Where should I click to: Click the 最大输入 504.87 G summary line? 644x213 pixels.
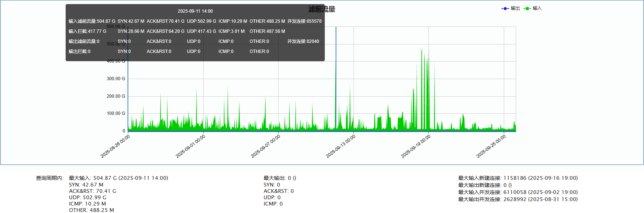point(118,178)
